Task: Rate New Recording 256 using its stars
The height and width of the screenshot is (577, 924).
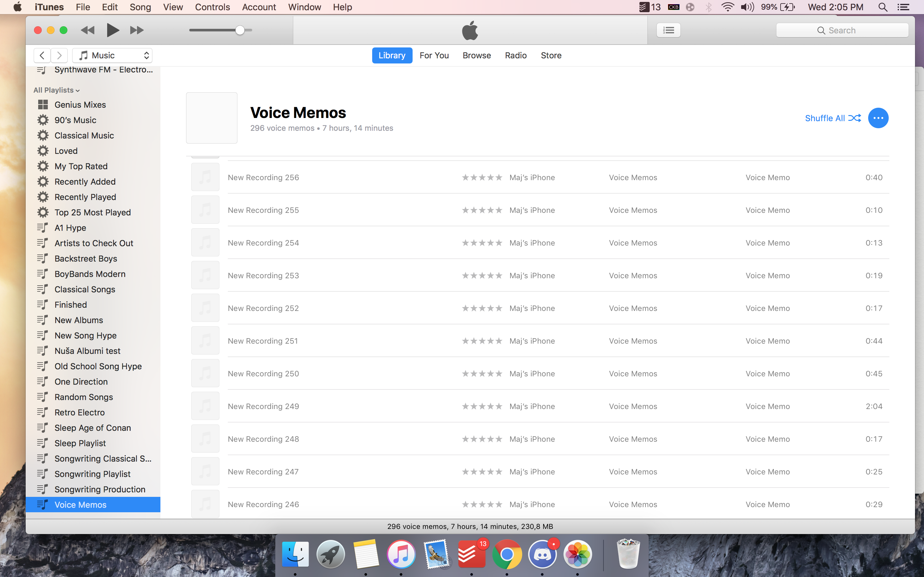Action: point(482,178)
